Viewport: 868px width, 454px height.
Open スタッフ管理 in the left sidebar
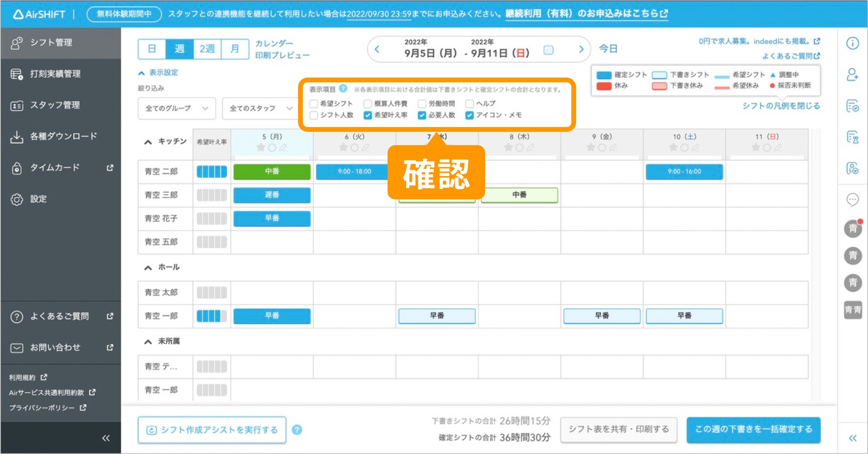56,105
